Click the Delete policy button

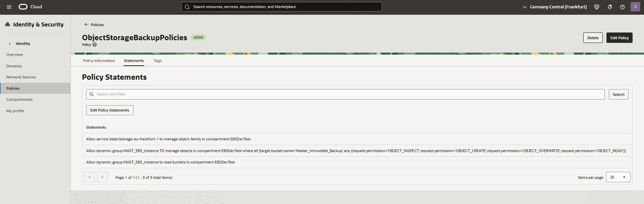pos(593,38)
